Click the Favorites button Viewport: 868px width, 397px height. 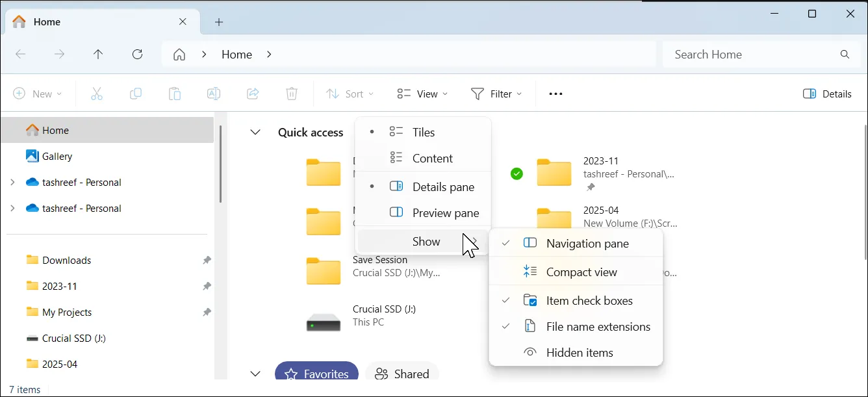[x=316, y=373]
